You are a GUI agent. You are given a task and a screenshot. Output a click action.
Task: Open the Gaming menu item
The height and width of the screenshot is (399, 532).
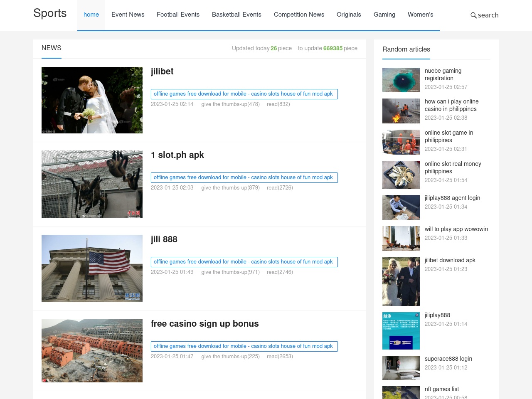click(x=384, y=15)
